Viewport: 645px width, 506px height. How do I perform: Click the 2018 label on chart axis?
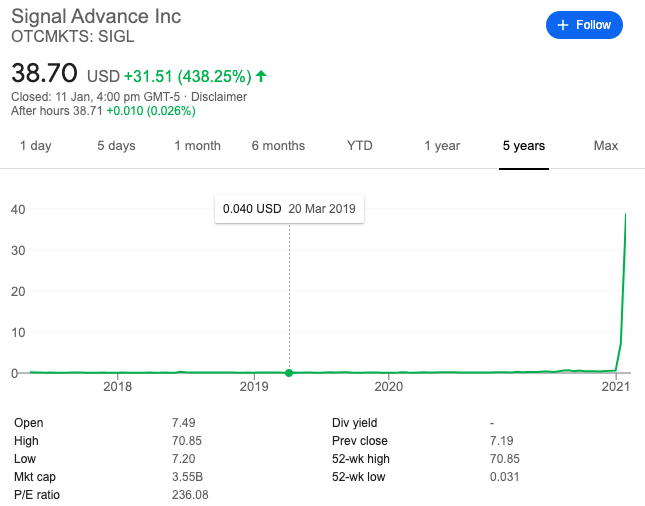pyautogui.click(x=118, y=387)
